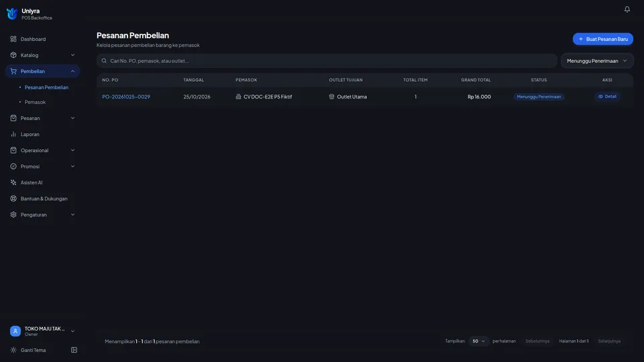Expand the Katalog menu chevron

(x=72, y=55)
